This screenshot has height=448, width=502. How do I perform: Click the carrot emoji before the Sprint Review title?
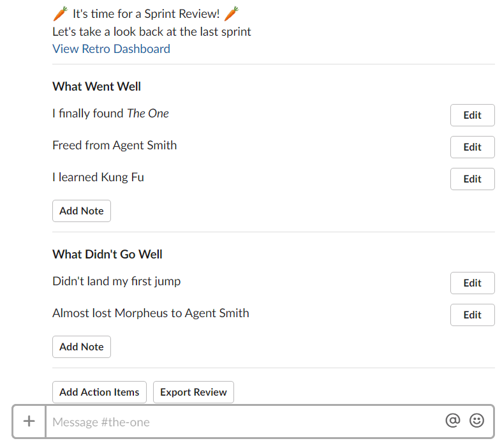[x=61, y=13]
